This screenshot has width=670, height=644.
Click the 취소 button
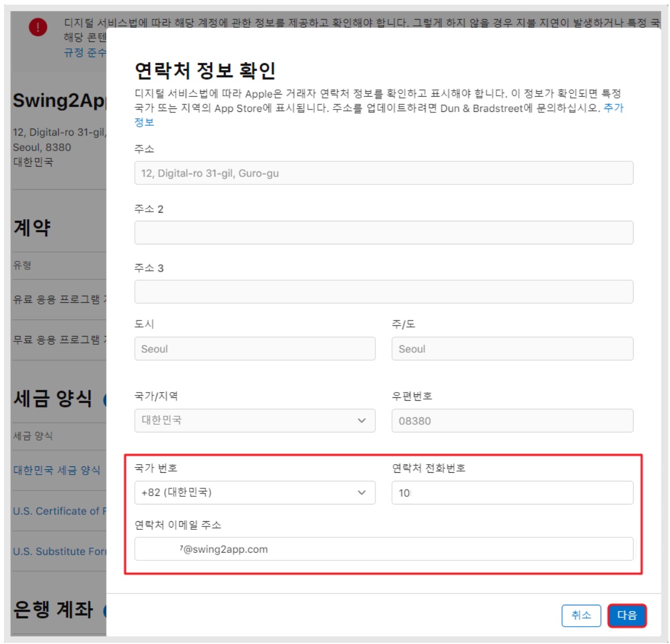point(581,615)
